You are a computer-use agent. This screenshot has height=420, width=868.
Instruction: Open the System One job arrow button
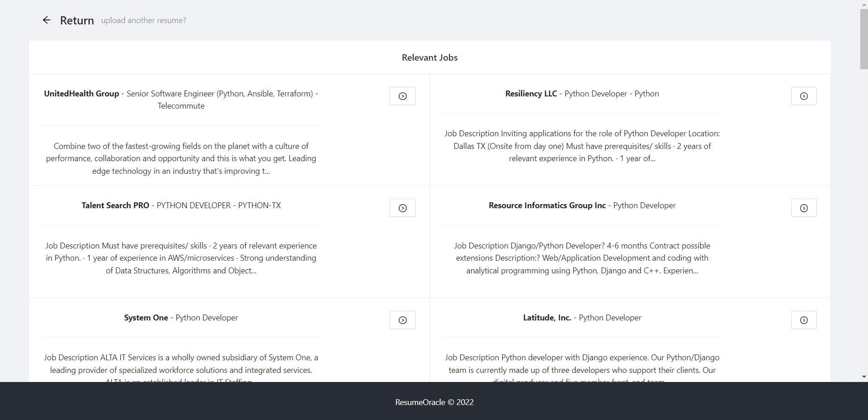pyautogui.click(x=403, y=320)
